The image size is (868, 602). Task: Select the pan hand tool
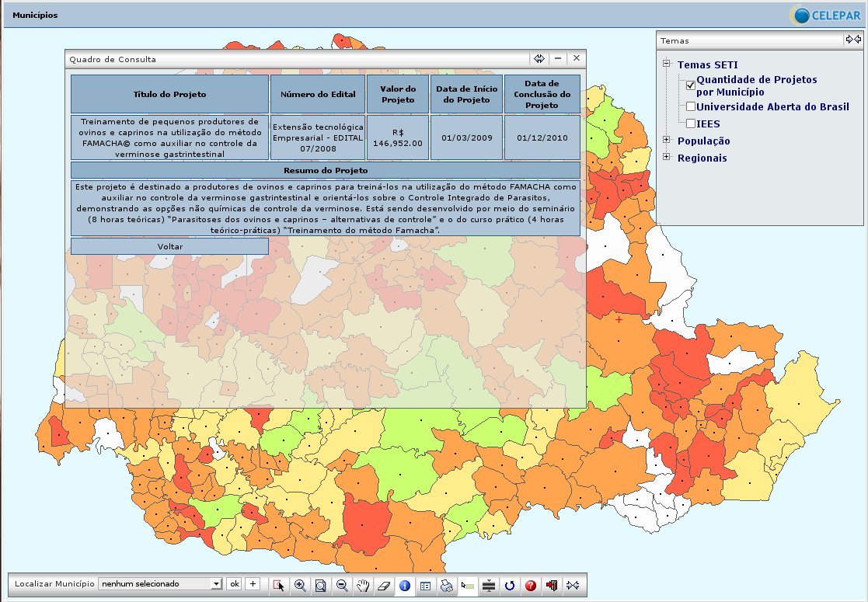tap(363, 586)
